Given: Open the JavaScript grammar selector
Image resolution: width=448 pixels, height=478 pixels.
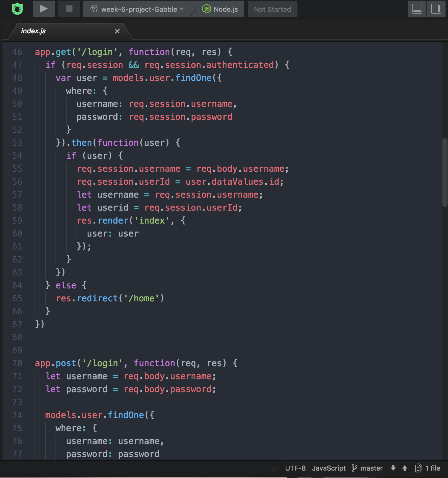Looking at the screenshot, I should pyautogui.click(x=329, y=468).
